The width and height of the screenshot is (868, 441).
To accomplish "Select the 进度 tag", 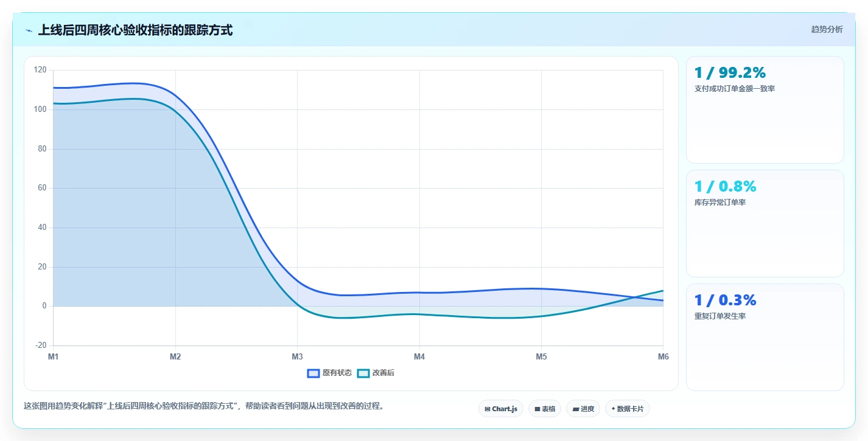I will [583, 409].
